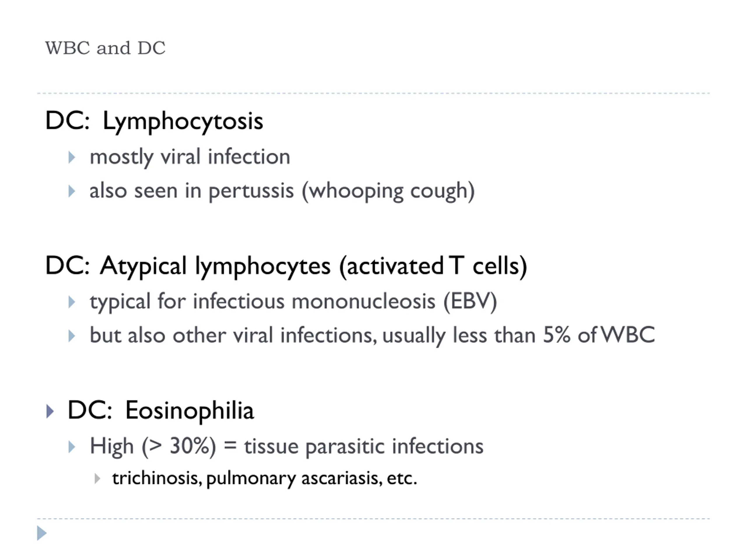Screen dimensions: 747x560
Task: Click the bullet arrow before 'High (> 30%)'
Action: coord(71,447)
